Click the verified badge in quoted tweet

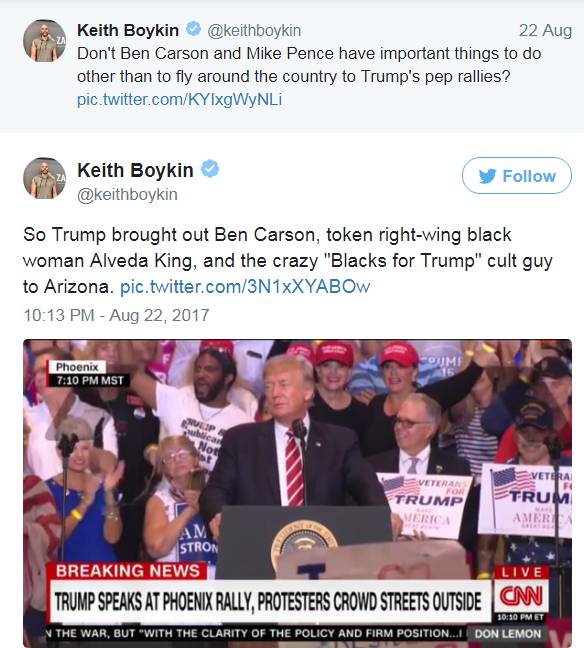pyautogui.click(x=193, y=29)
